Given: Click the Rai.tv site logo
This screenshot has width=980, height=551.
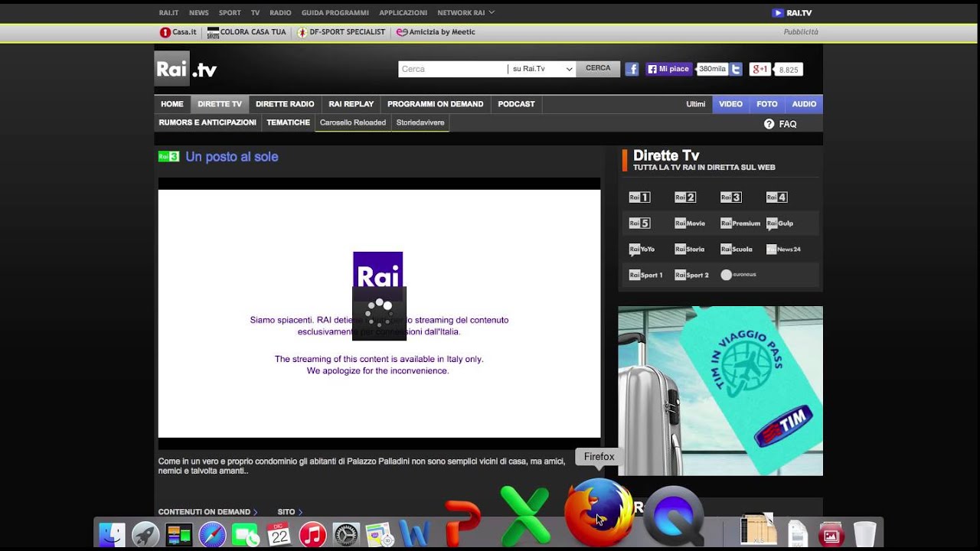Looking at the screenshot, I should [186, 69].
